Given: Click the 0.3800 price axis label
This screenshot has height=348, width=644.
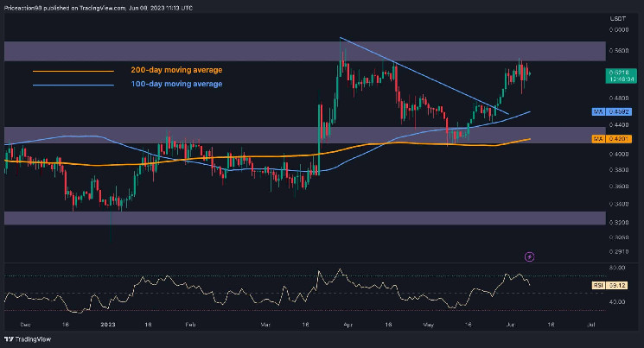Looking at the screenshot, I should (619, 169).
